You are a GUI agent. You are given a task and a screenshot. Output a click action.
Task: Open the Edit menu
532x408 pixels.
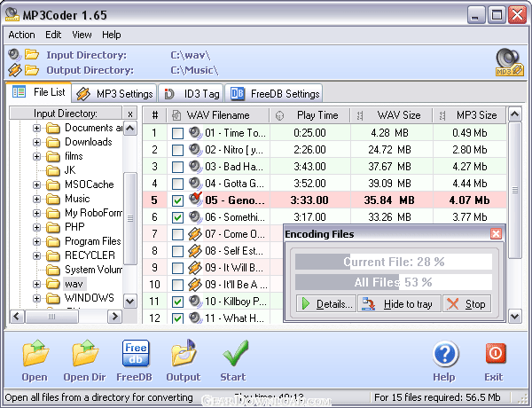53,35
